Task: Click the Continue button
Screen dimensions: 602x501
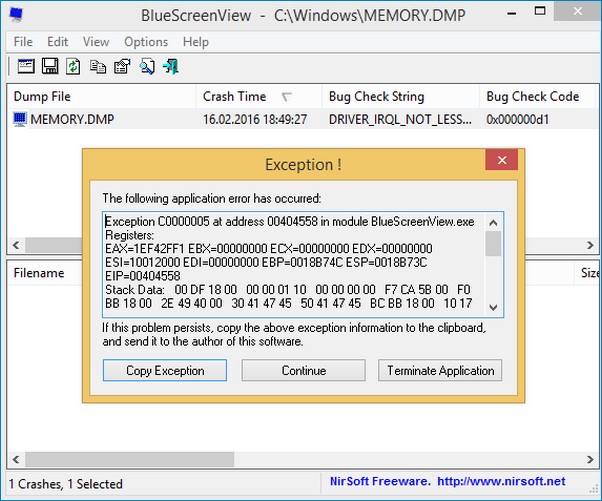Action: coord(304,370)
